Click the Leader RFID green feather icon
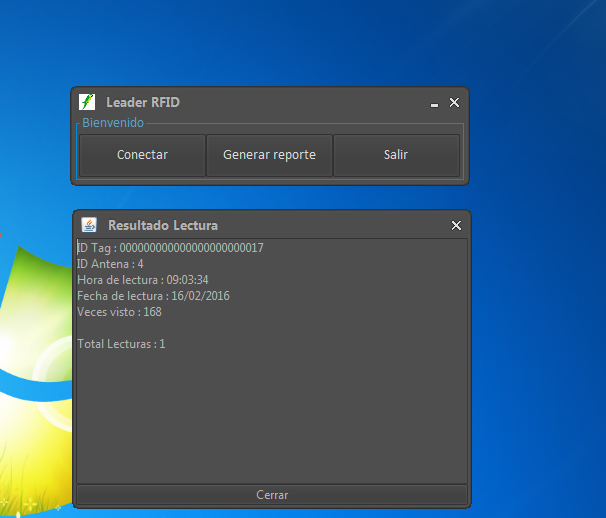606x518 pixels. [x=87, y=102]
